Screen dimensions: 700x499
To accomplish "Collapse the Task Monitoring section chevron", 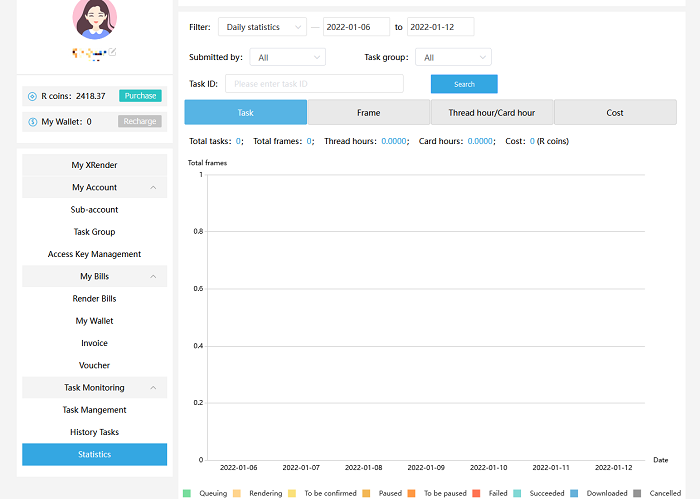I will (153, 388).
